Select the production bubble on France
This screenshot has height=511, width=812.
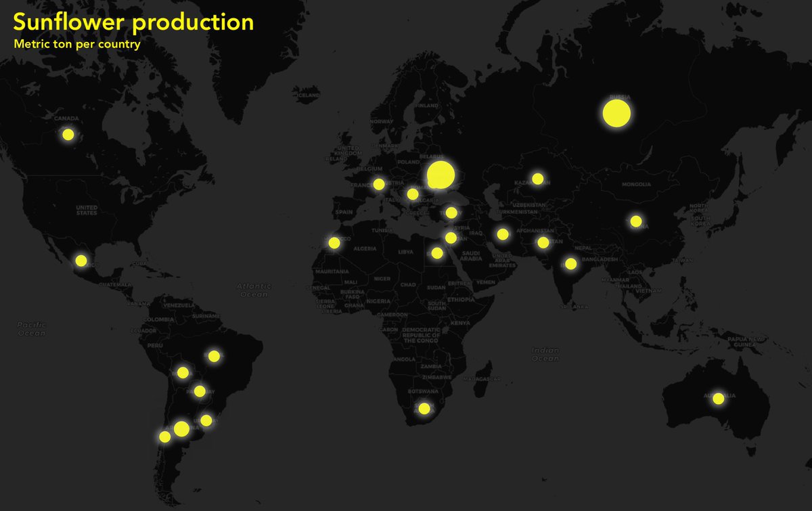pos(379,184)
